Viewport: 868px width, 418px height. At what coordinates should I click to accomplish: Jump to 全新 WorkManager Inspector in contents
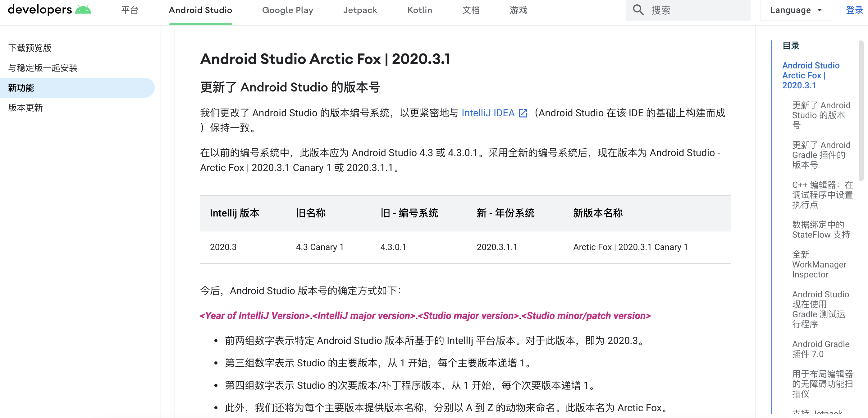coord(819,264)
